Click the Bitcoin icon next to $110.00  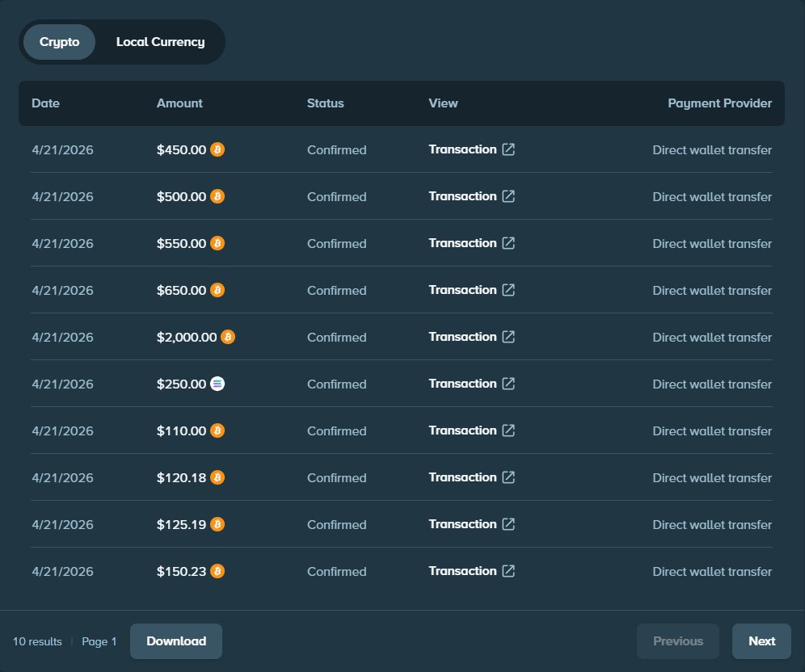click(x=217, y=430)
